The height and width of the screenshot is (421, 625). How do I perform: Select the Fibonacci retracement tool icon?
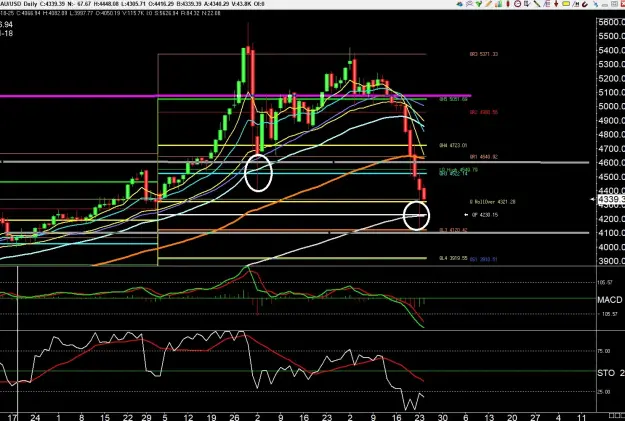point(547,4)
